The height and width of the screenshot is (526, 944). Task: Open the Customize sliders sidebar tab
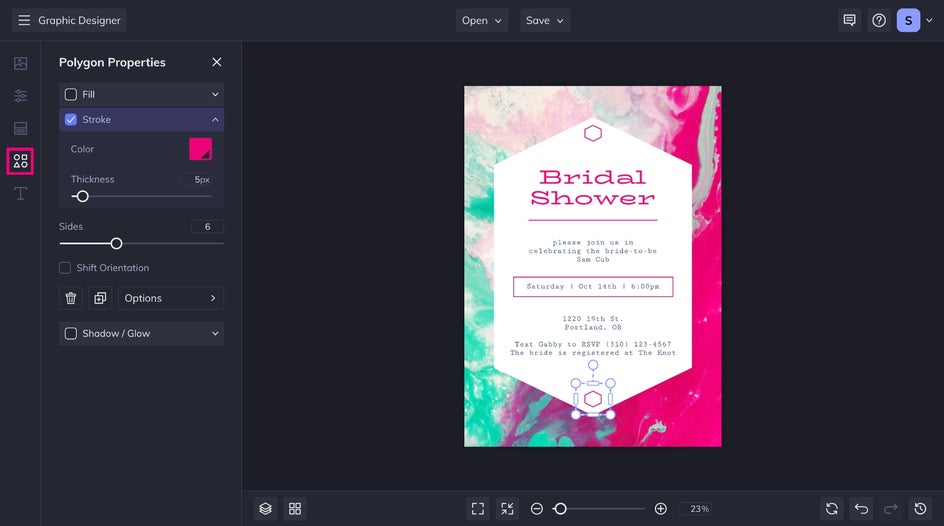tap(20, 96)
